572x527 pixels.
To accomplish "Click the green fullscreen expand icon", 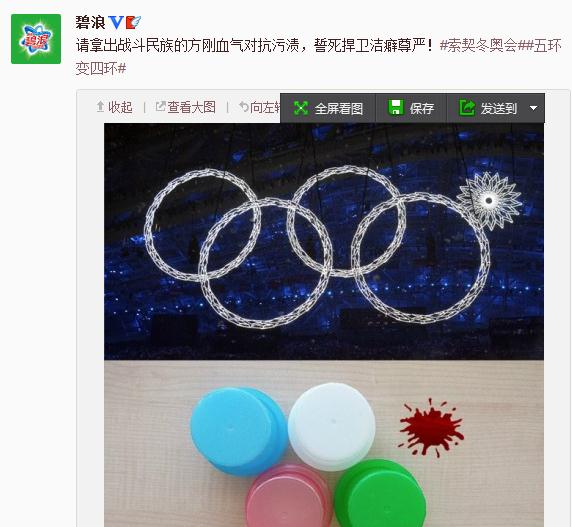I will click(301, 108).
